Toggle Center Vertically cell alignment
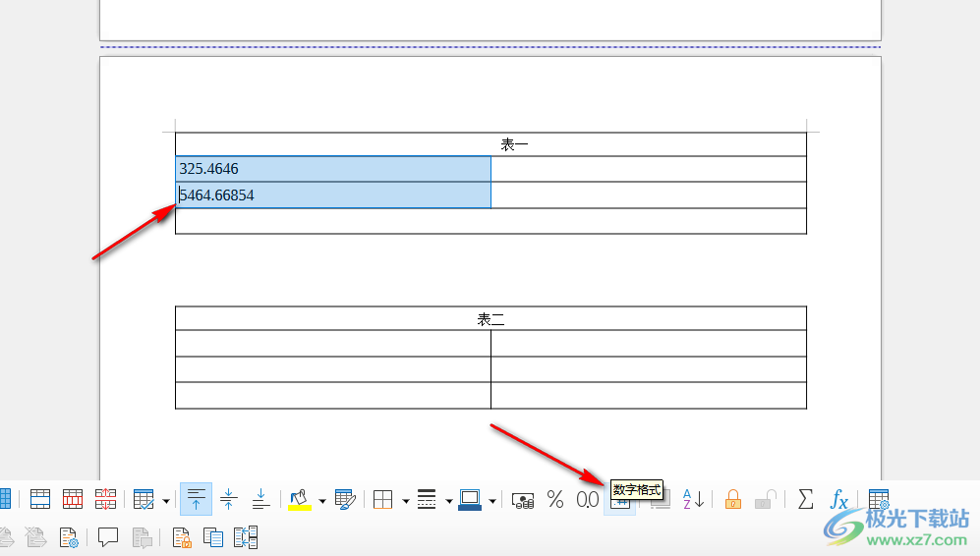This screenshot has height=556, width=980. (x=228, y=500)
